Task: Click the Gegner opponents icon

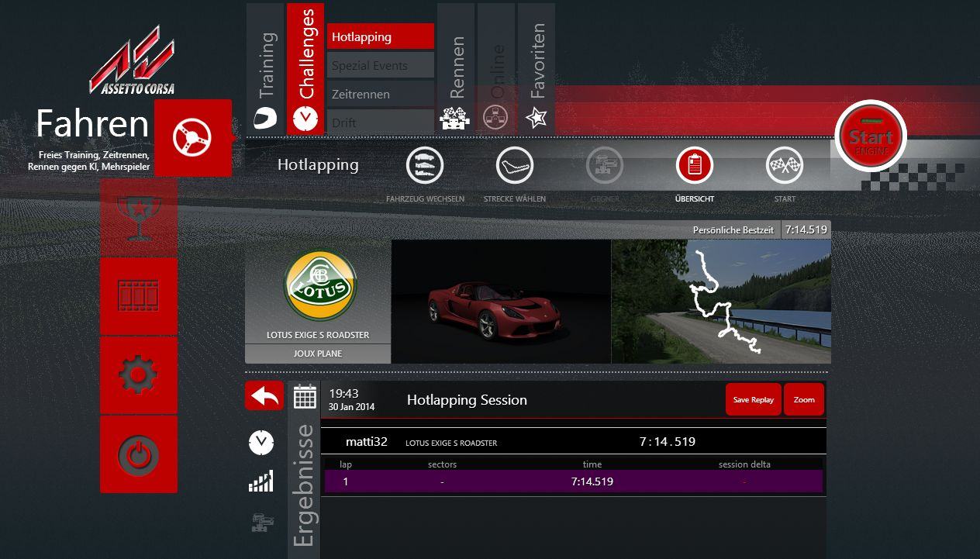Action: (x=605, y=165)
